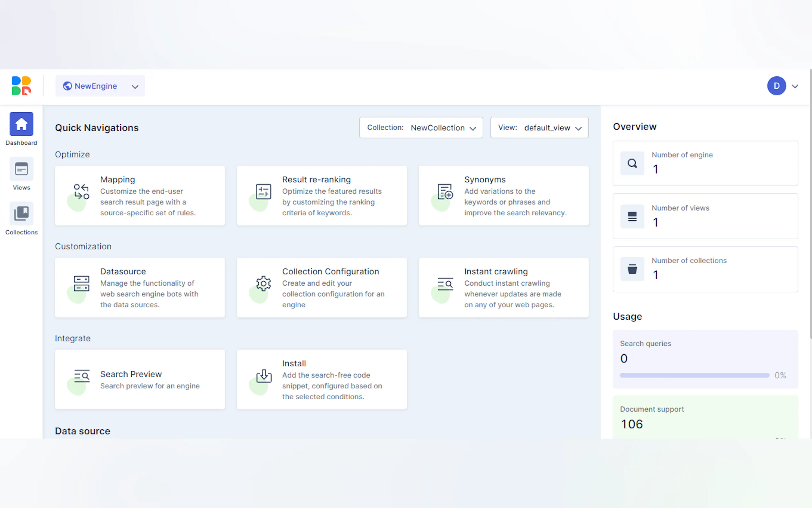Click the Install download icon
Screen dimensions: 812x508
[264, 376]
